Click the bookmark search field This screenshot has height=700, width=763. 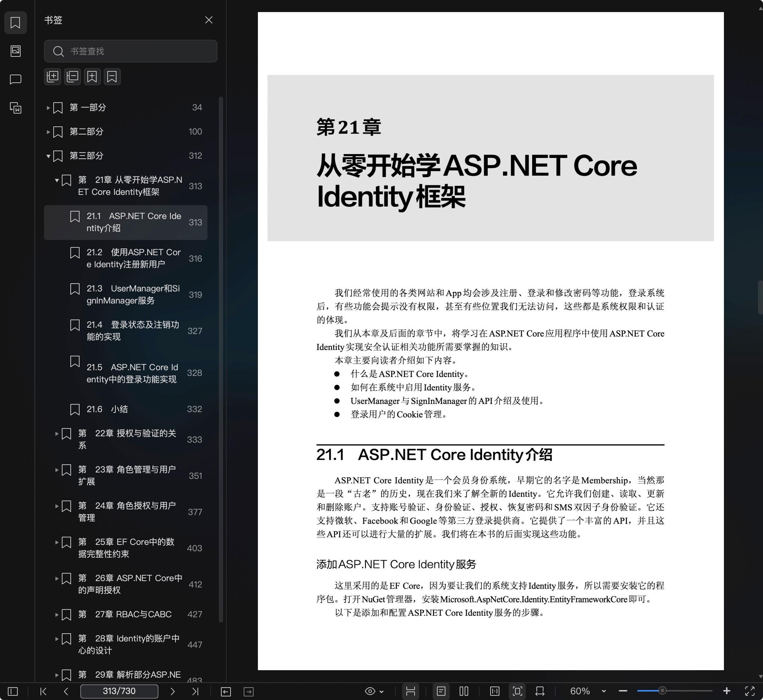pos(130,51)
